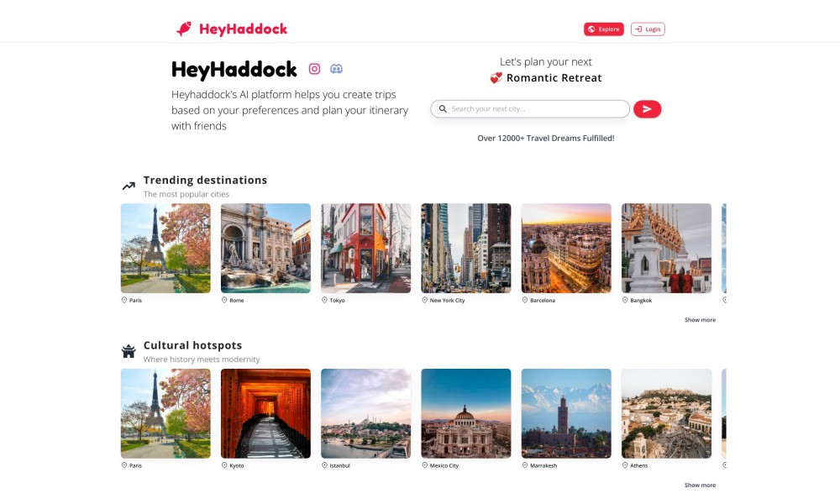The height and width of the screenshot is (504, 840).
Task: Click 'Over 12000+ Travel Dreams Fulfilled!' text
Action: pyautogui.click(x=546, y=139)
